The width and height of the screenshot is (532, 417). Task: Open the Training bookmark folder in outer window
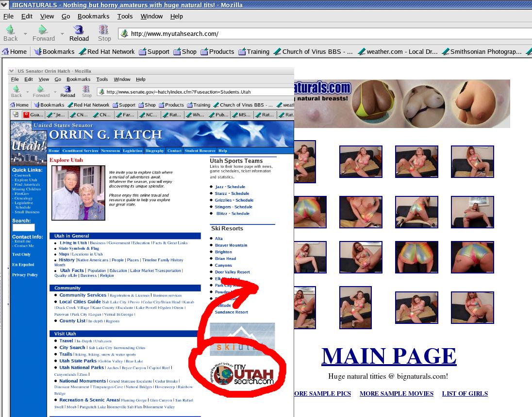pyautogui.click(x=254, y=51)
